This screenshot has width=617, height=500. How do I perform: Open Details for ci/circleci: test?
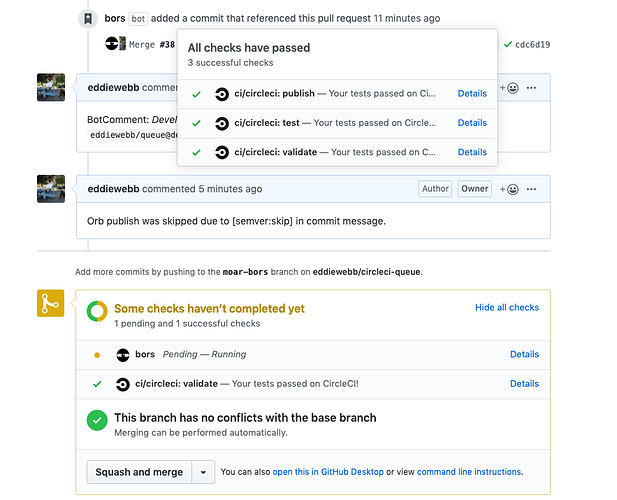point(472,123)
